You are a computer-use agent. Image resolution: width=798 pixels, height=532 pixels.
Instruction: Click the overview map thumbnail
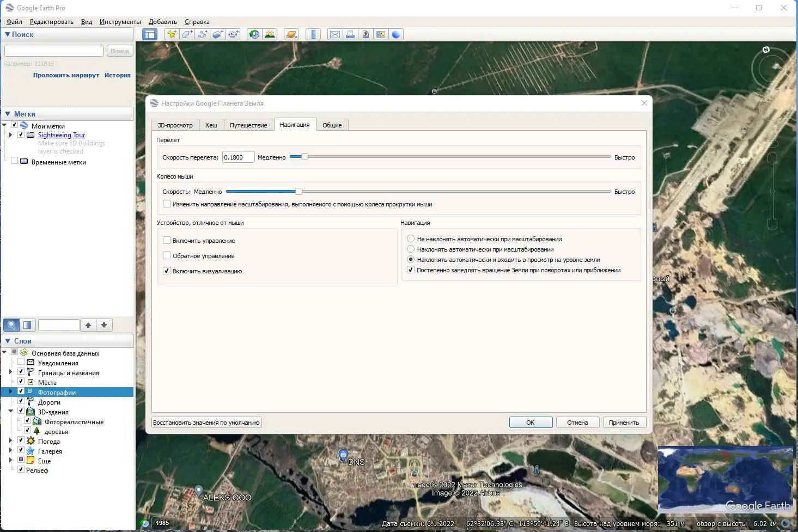point(725,479)
